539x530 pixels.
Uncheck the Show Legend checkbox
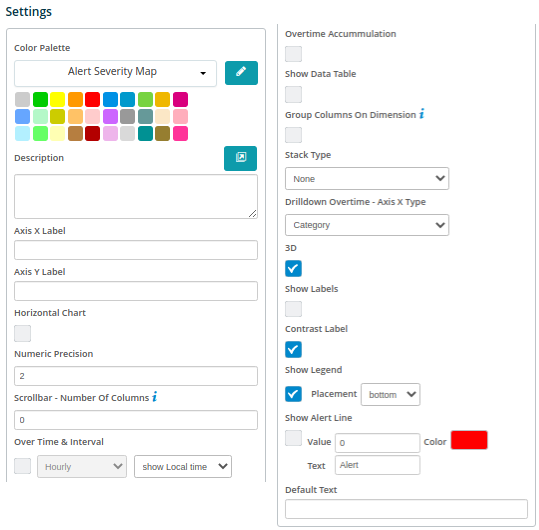pyautogui.click(x=293, y=394)
